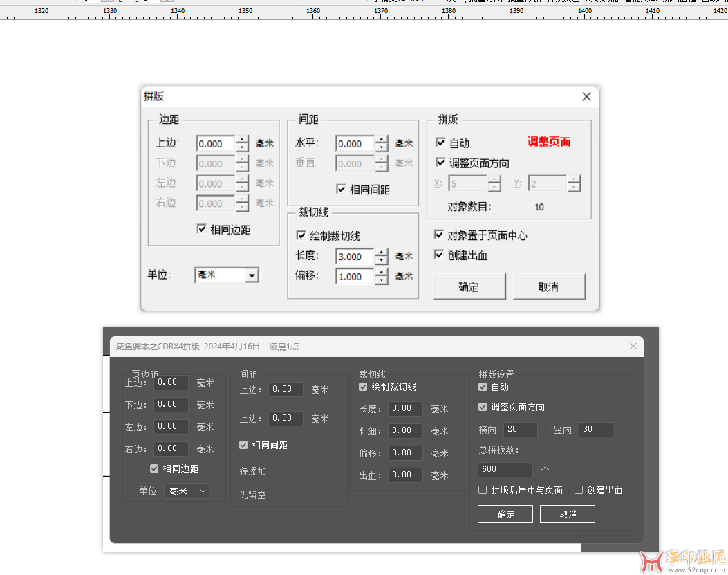Decrease 偏移 value with spinner down arrow

[x=382, y=281]
